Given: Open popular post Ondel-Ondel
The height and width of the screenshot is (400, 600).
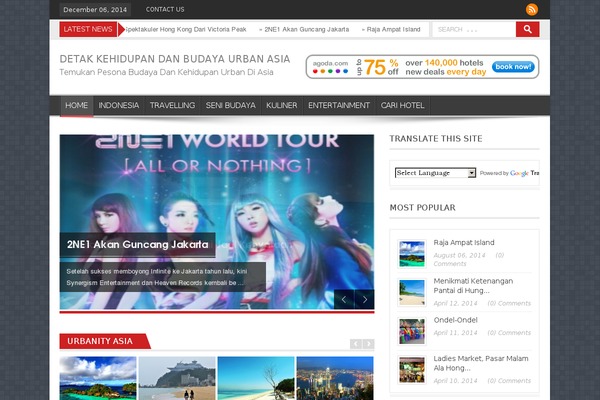Looking at the screenshot, I should [455, 320].
